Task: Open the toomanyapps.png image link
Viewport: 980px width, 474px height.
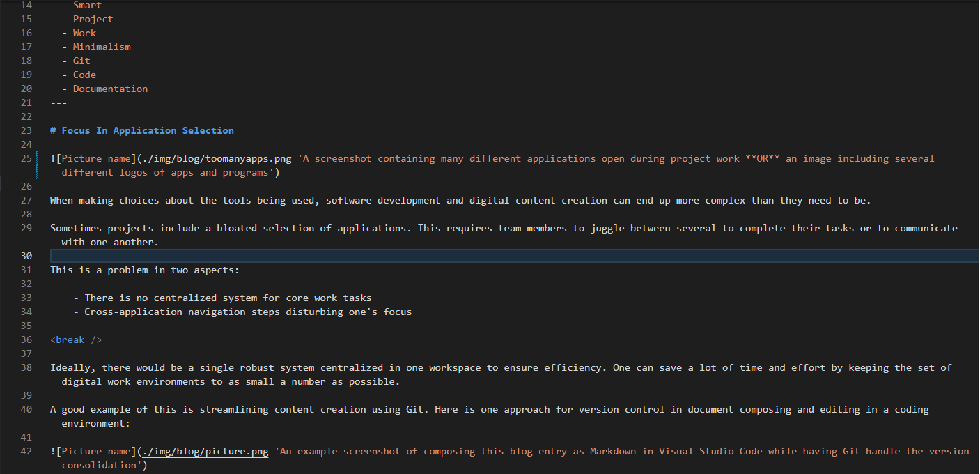Action: [216, 158]
